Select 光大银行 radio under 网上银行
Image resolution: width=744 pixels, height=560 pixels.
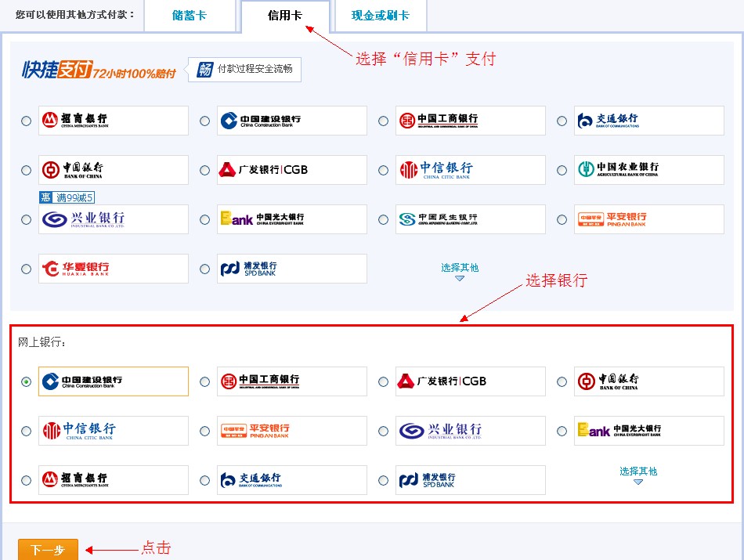562,431
